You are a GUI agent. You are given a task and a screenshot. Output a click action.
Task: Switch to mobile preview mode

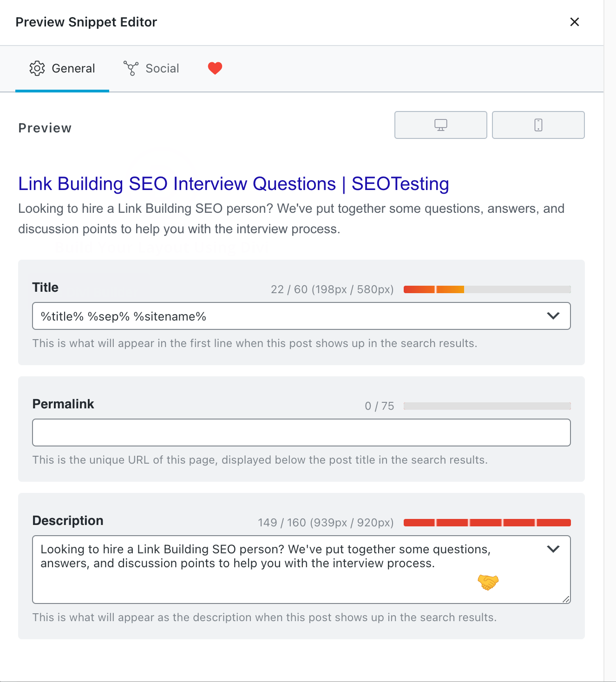coord(538,125)
